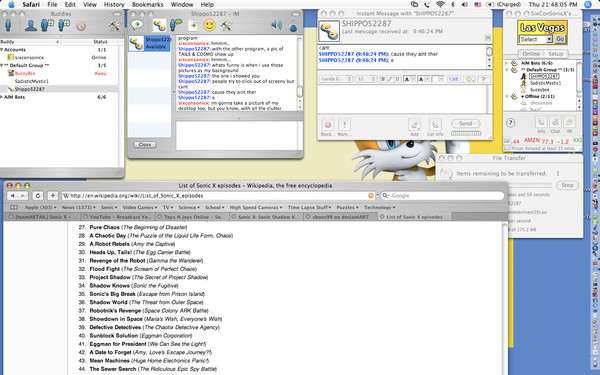This screenshot has width=600, height=375.
Task: Mute sounds speaker icon in Shippo52287 IM
Action: tap(276, 25)
